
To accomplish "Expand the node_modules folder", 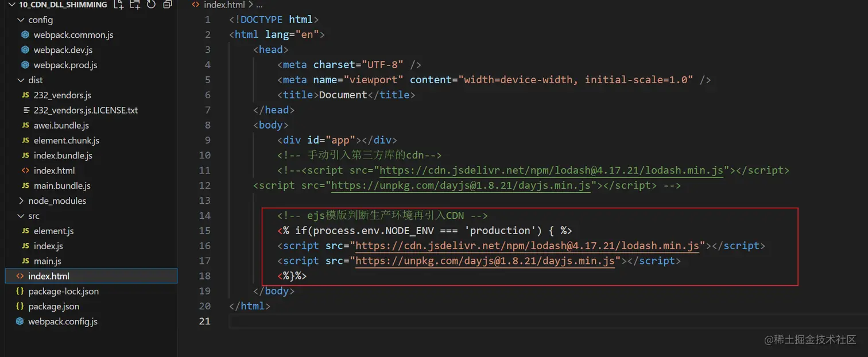I will (21, 201).
